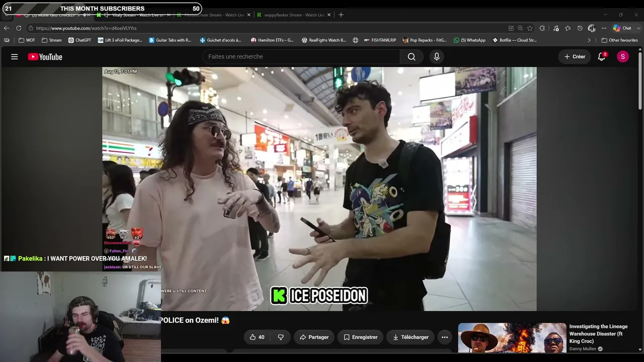Open the ChatGPT bookmark
The height and width of the screenshot is (362, 644).
point(79,40)
